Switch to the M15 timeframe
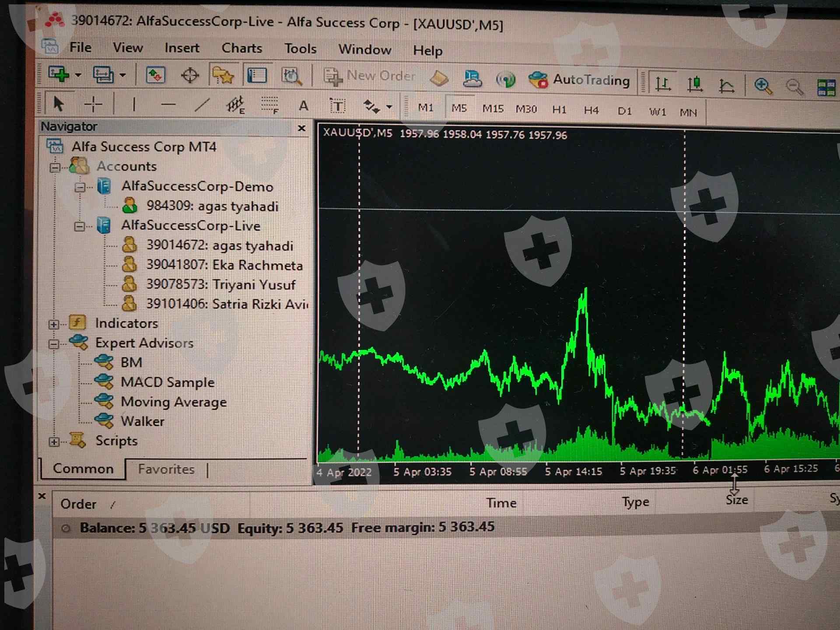The width and height of the screenshot is (840, 630). point(493,108)
